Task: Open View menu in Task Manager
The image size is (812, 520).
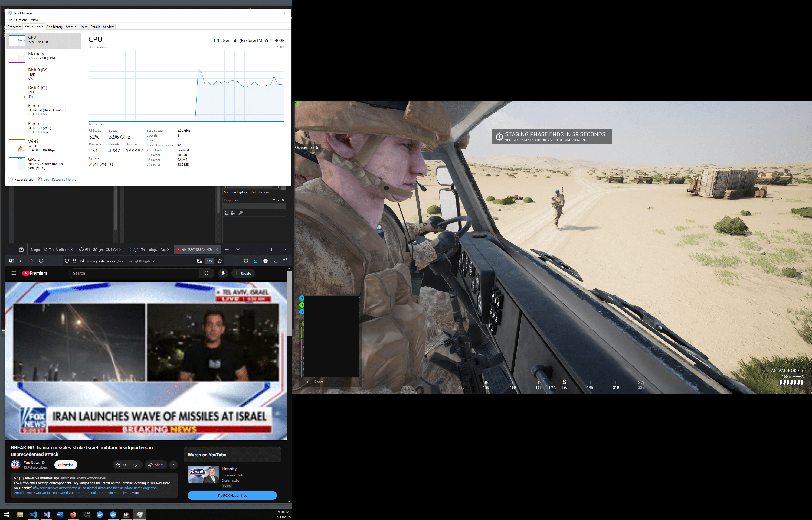Action: pyautogui.click(x=34, y=20)
